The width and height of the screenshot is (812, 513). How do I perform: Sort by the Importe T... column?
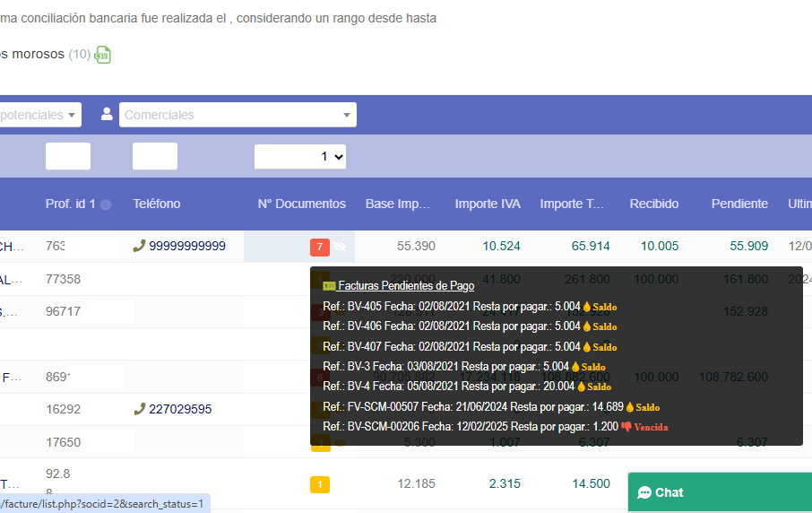click(x=572, y=204)
